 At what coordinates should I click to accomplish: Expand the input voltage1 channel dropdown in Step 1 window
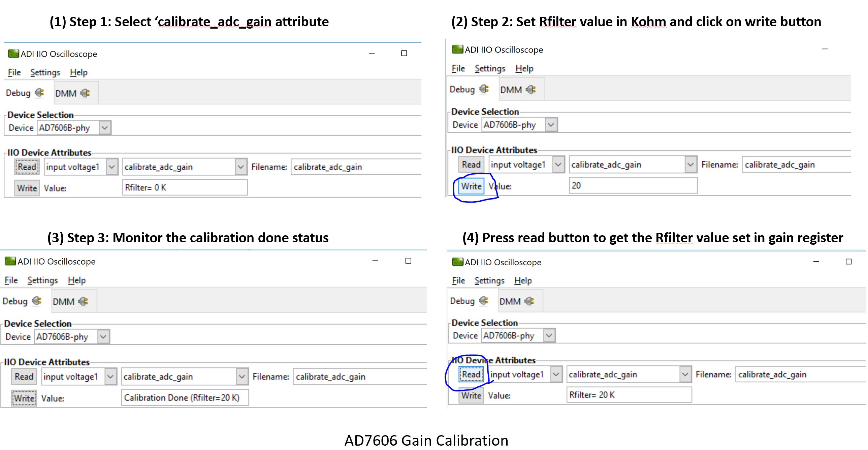click(x=112, y=167)
